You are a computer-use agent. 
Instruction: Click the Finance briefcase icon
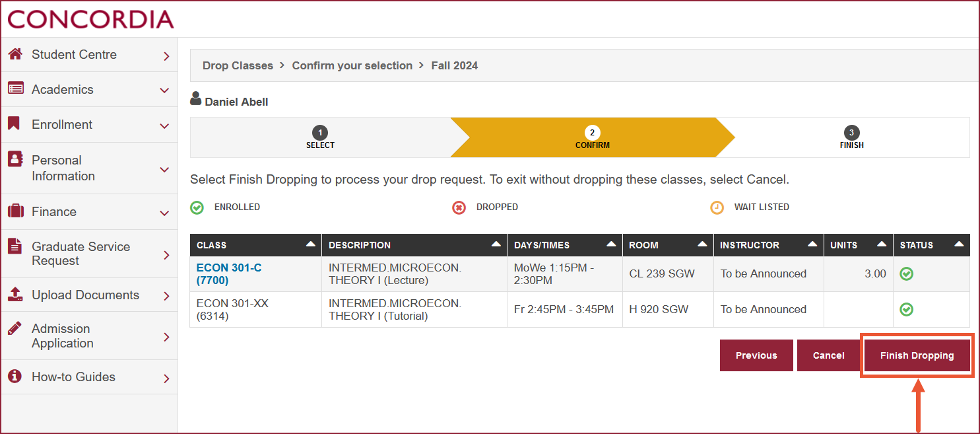point(15,211)
